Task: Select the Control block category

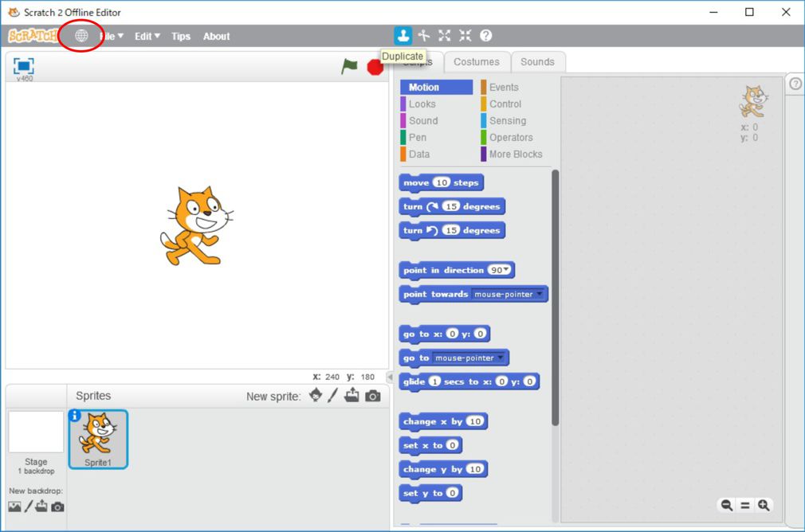Action: [505, 104]
